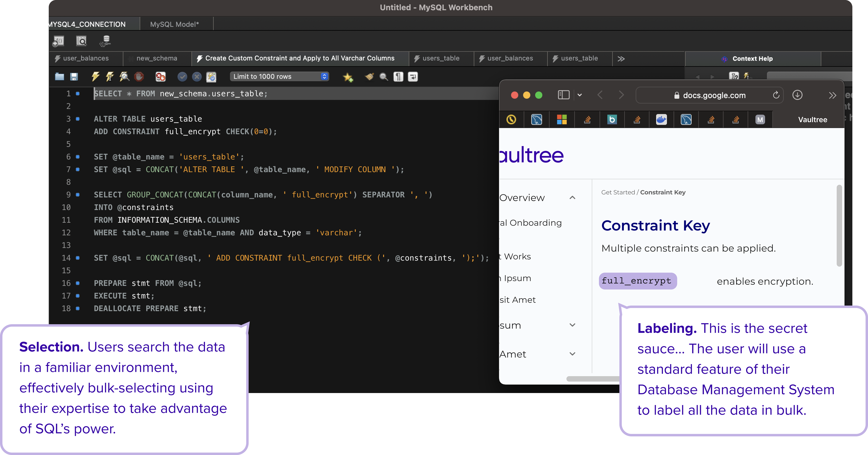Toggle word wrap in the editor
The height and width of the screenshot is (455, 868).
[x=413, y=77]
